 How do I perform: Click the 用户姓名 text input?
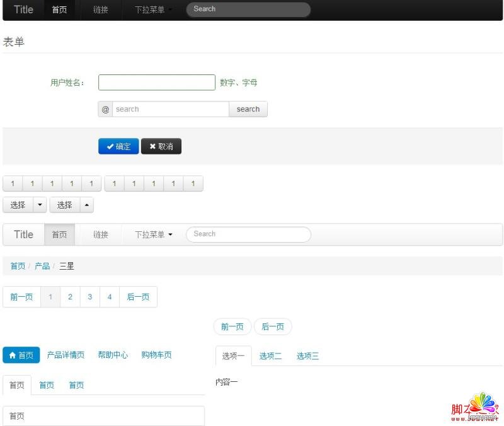coord(157,83)
